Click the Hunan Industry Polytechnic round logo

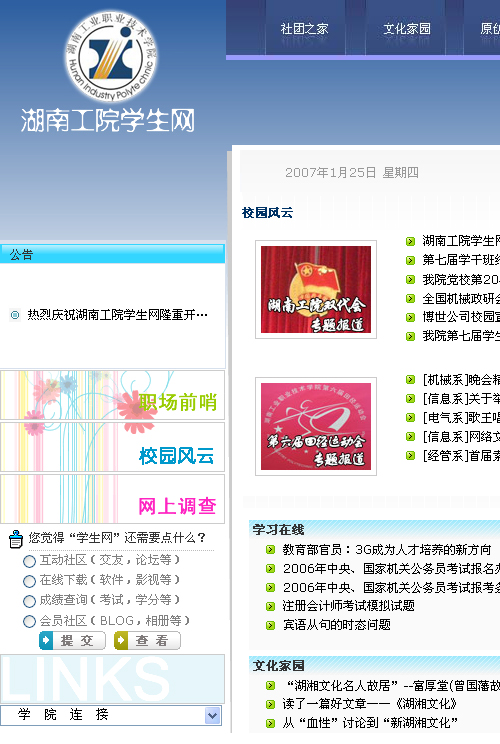tap(111, 56)
